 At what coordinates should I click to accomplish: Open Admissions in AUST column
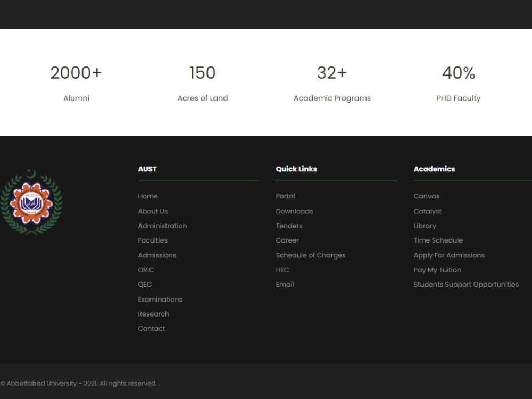157,255
